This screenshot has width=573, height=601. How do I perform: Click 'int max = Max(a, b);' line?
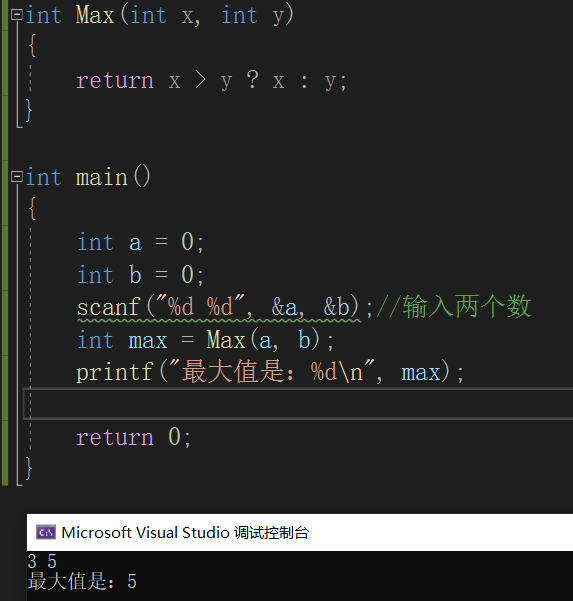[205, 340]
